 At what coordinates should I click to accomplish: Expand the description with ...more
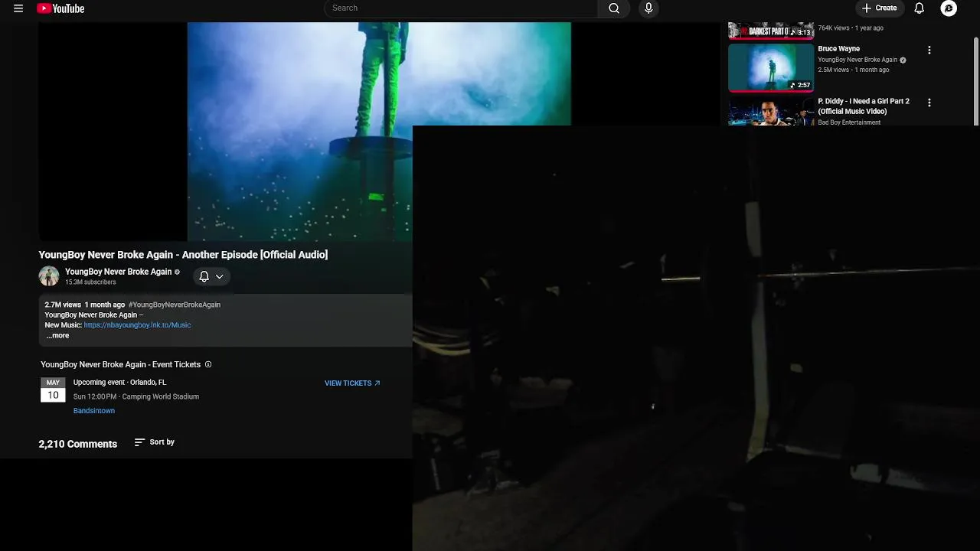pyautogui.click(x=57, y=335)
